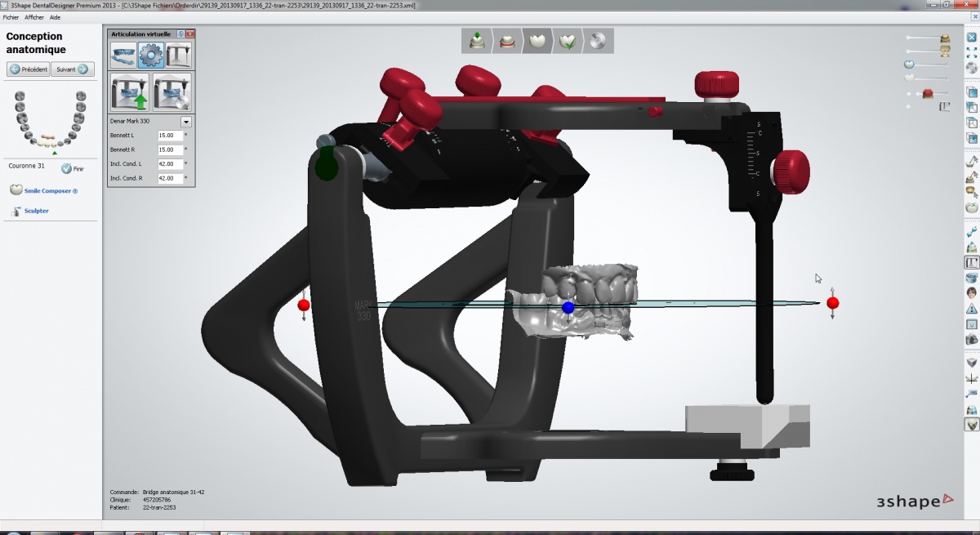This screenshot has width=980, height=535.
Task: Click the fullscreen arrows icon
Action: click(972, 53)
